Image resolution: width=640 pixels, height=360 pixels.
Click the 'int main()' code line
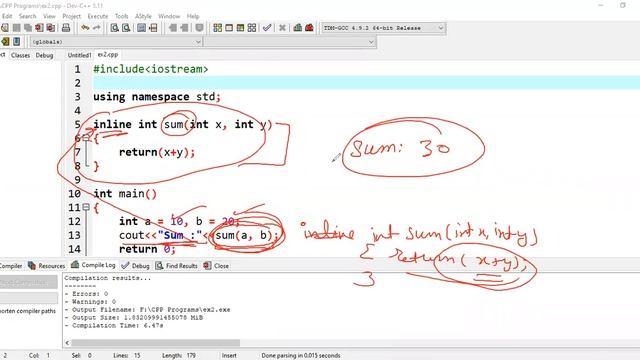pyautogui.click(x=125, y=193)
